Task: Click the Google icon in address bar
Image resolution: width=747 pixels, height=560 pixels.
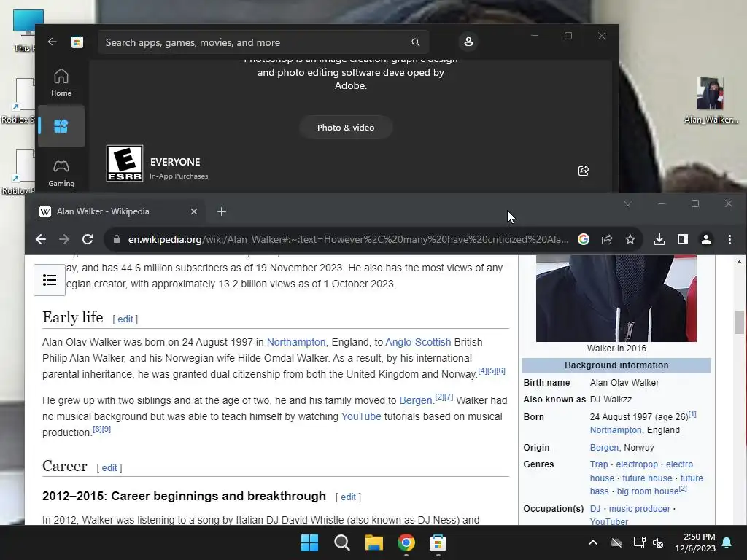Action: [583, 239]
